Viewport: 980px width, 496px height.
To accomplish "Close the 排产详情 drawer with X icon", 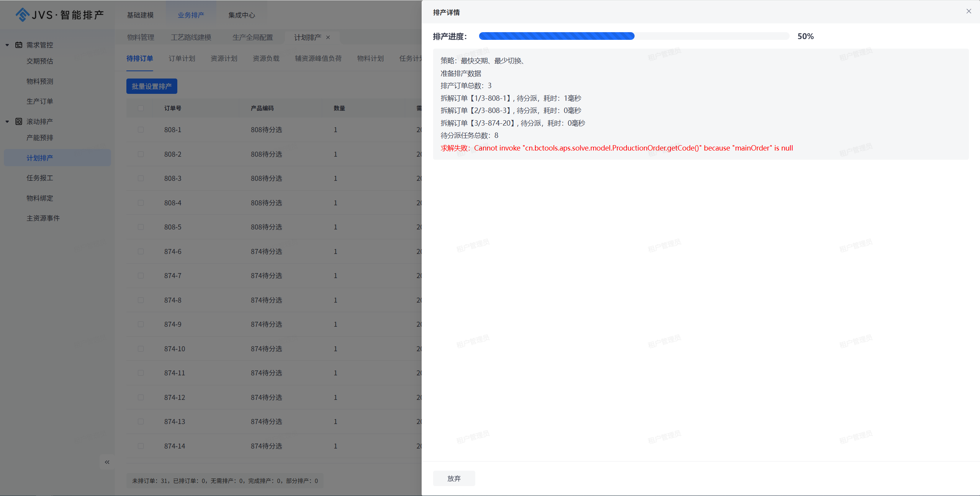I will coord(969,11).
